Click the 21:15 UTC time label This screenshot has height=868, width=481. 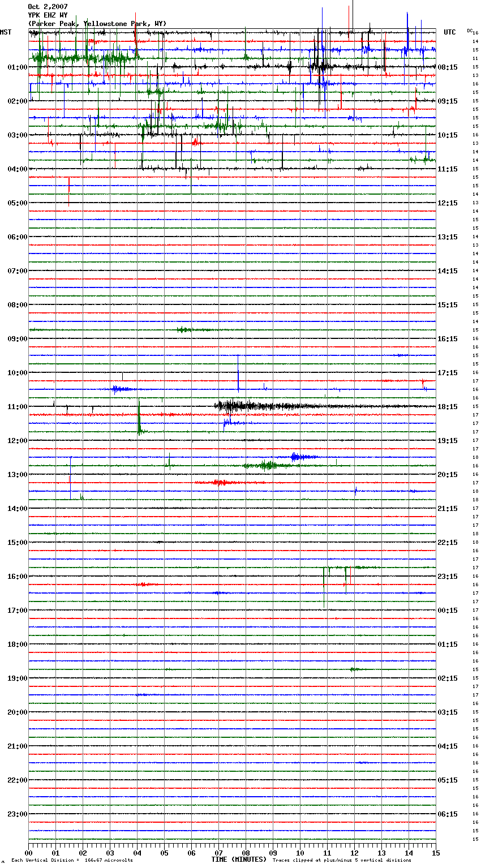pyautogui.click(x=448, y=509)
